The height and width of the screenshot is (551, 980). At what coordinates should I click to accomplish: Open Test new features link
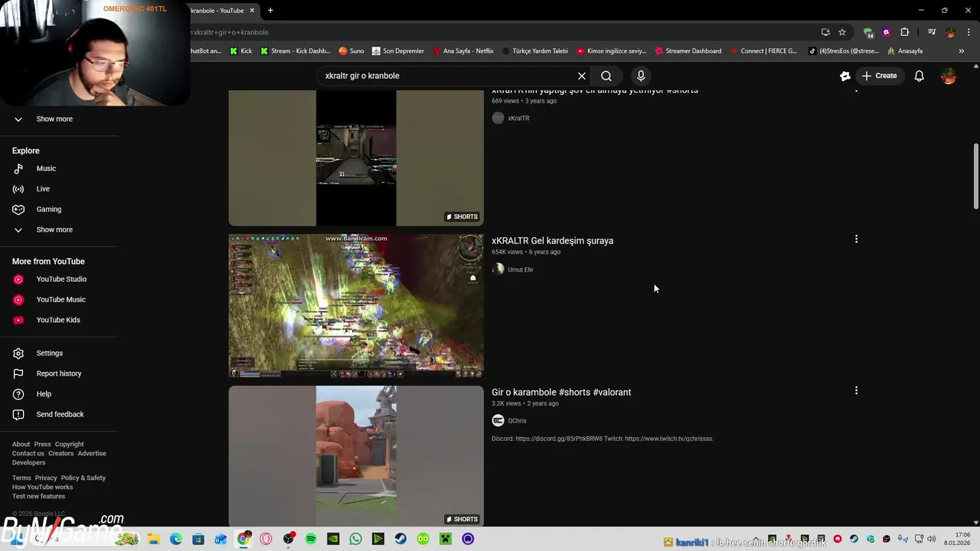[38, 496]
